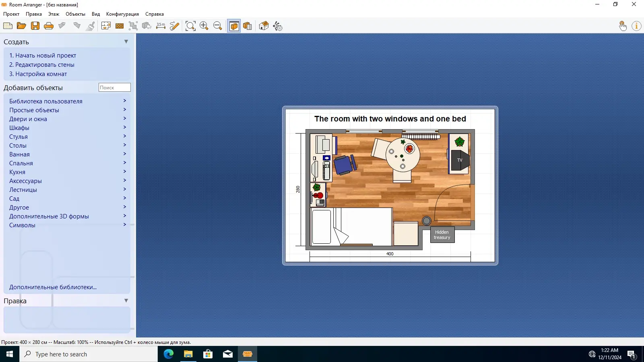Open the Конфигурация menu

pyautogui.click(x=122, y=14)
